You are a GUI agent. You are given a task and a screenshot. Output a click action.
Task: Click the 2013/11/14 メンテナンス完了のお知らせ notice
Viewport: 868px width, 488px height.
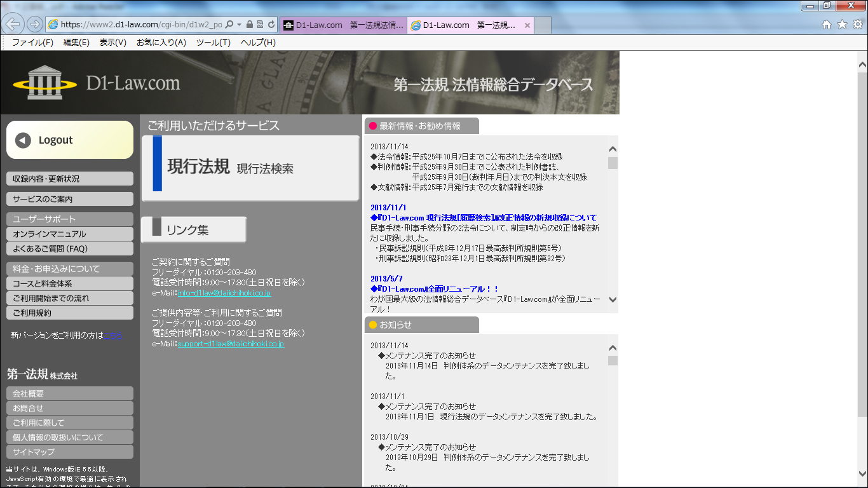point(426,356)
